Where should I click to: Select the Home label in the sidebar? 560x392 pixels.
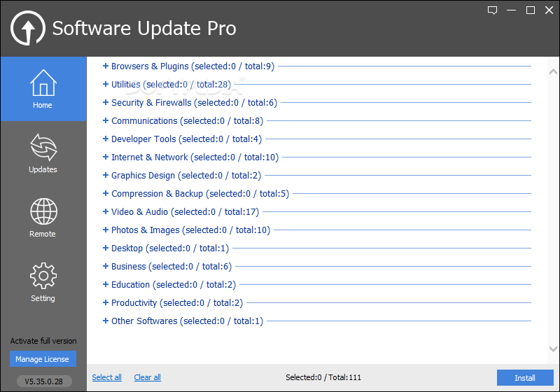[x=43, y=105]
